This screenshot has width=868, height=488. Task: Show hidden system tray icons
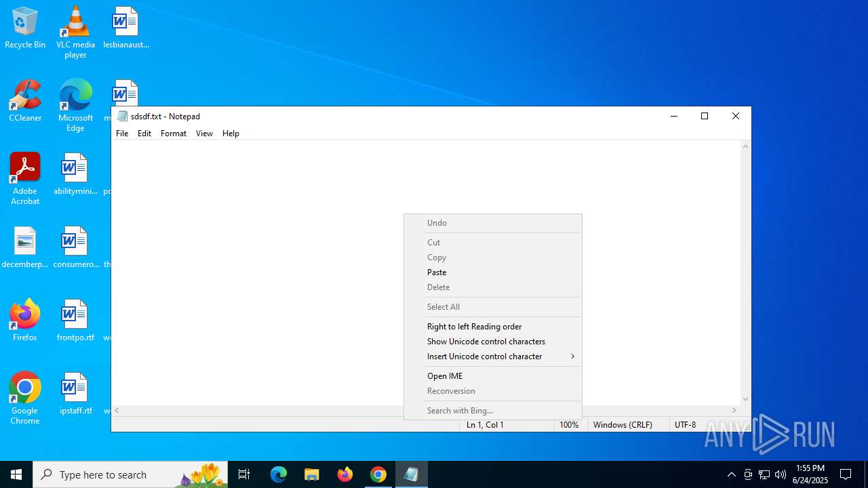coord(731,474)
